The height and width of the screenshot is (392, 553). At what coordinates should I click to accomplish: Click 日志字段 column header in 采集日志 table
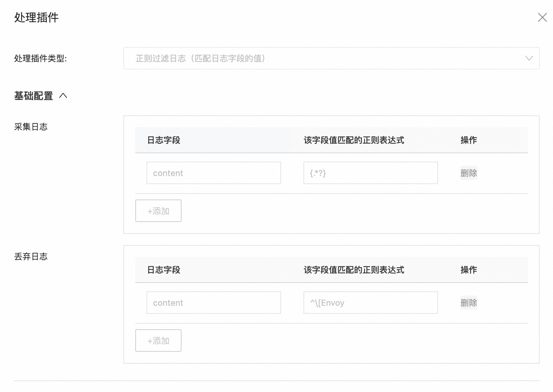click(x=164, y=140)
